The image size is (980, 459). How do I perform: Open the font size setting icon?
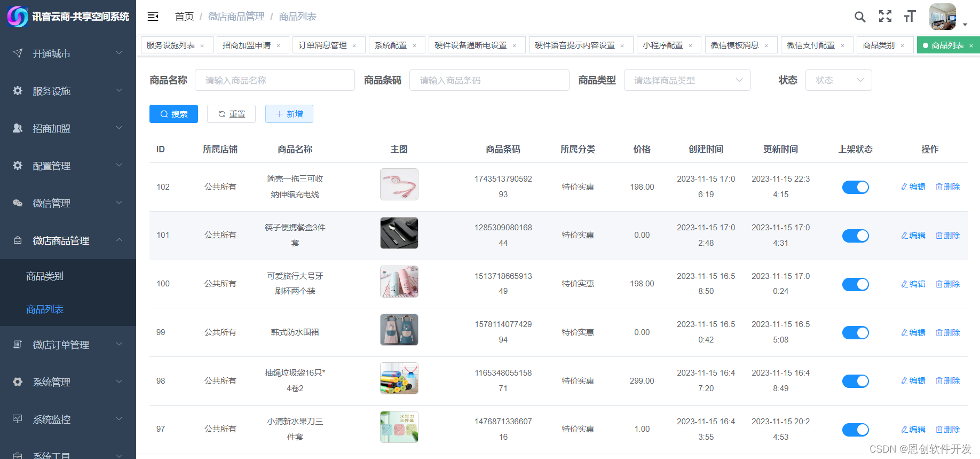[910, 17]
